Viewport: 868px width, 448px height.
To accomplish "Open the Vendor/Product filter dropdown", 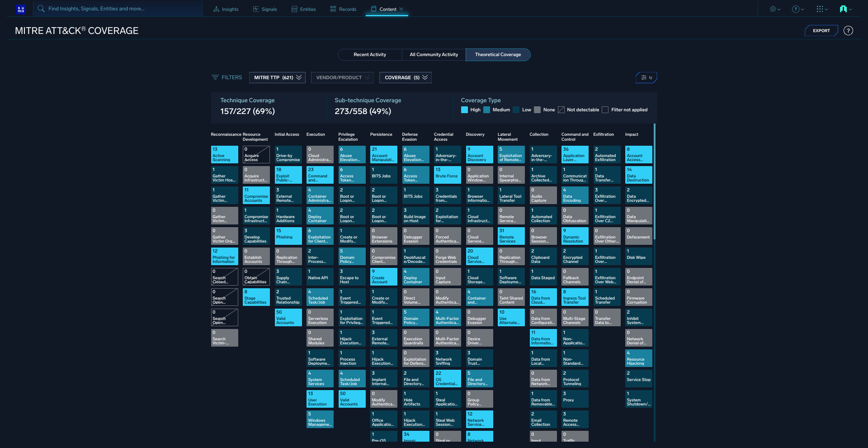I will [342, 78].
